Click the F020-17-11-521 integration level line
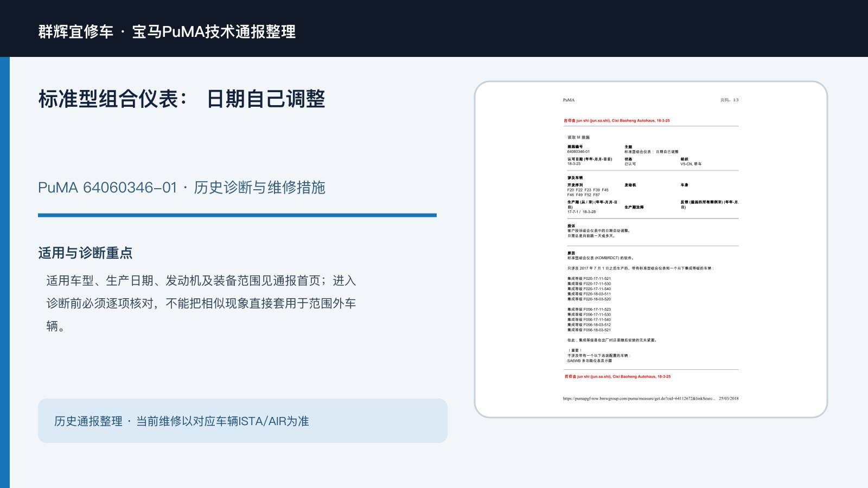868x488 pixels. tap(589, 279)
